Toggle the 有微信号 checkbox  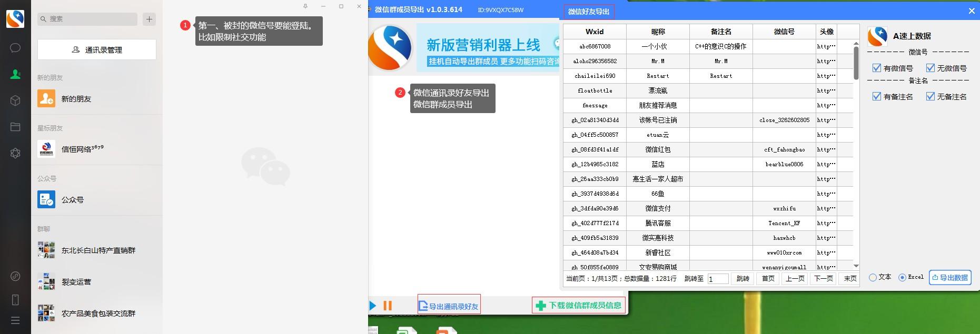point(877,68)
